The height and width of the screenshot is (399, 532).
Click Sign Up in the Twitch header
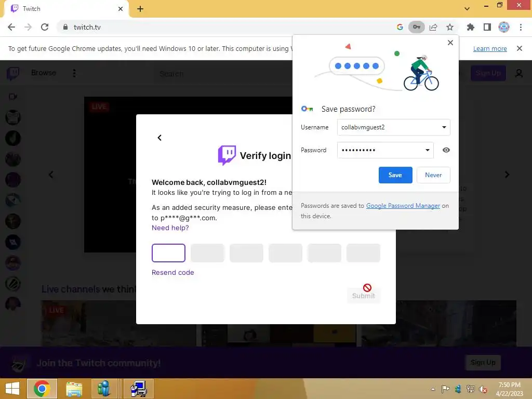[488, 73]
